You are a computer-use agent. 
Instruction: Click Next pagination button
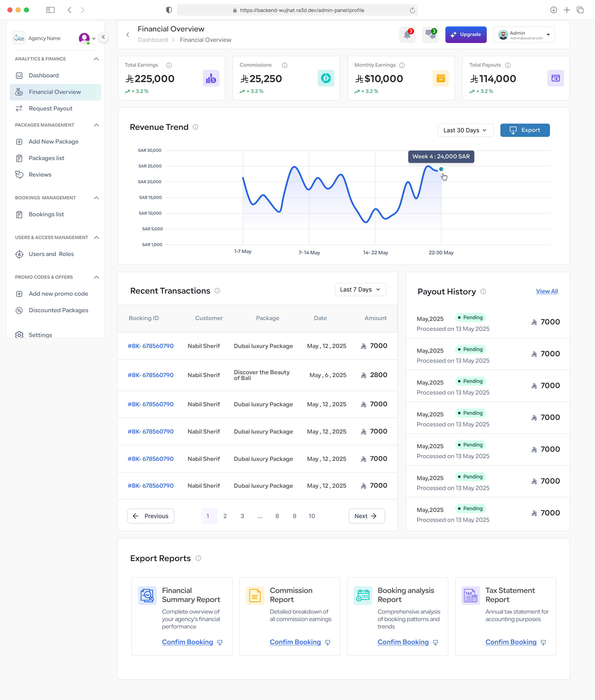pos(367,516)
